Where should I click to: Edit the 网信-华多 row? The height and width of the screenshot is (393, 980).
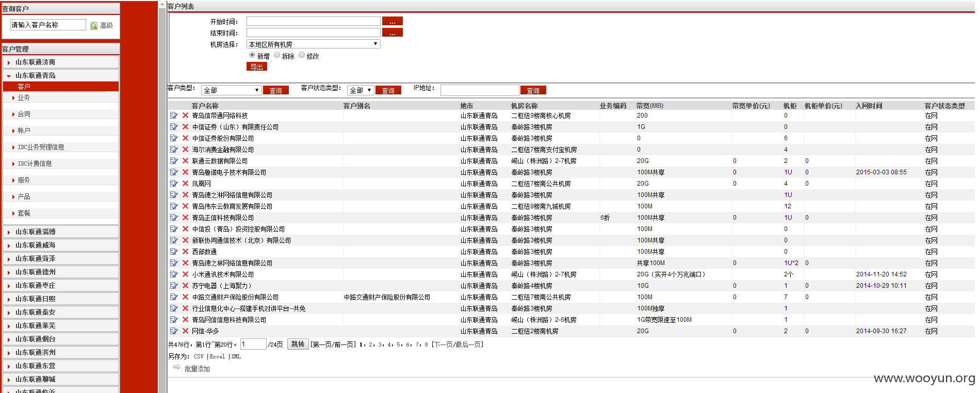pos(174,331)
